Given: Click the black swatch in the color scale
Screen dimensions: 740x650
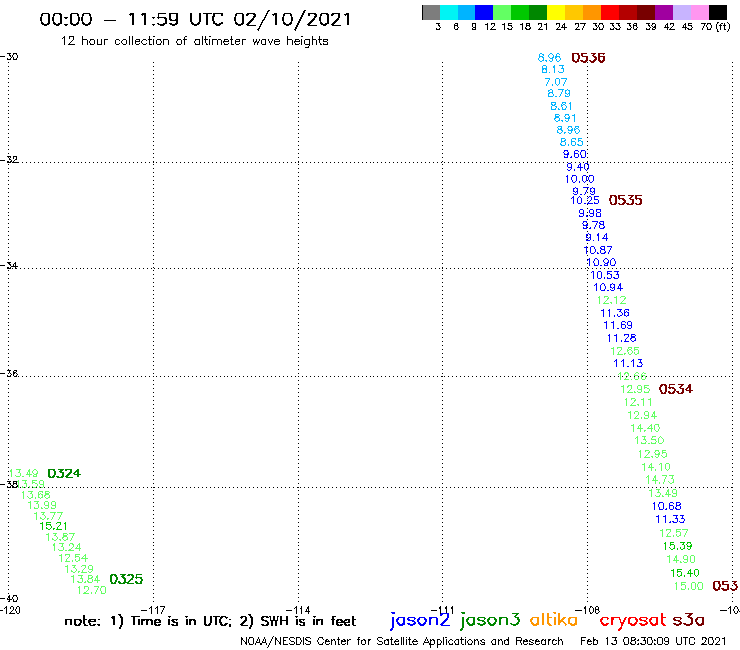Looking at the screenshot, I should click(718, 12).
